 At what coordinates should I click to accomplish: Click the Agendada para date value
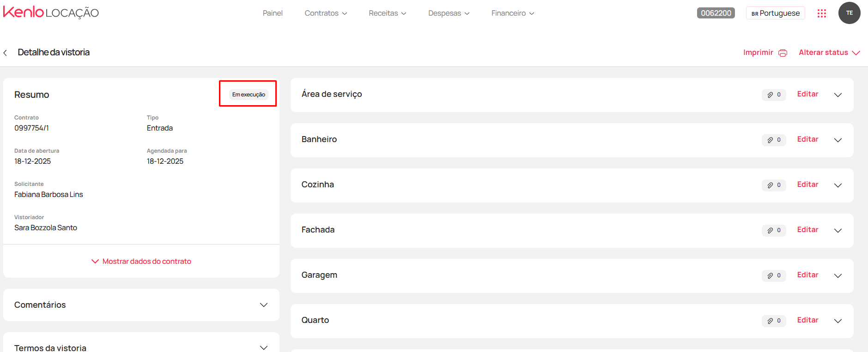165,161
